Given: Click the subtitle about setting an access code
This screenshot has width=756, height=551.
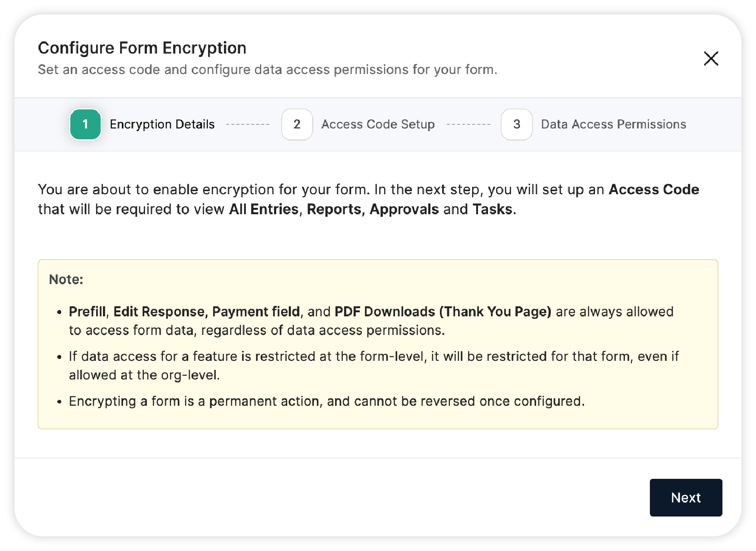Looking at the screenshot, I should click(268, 69).
